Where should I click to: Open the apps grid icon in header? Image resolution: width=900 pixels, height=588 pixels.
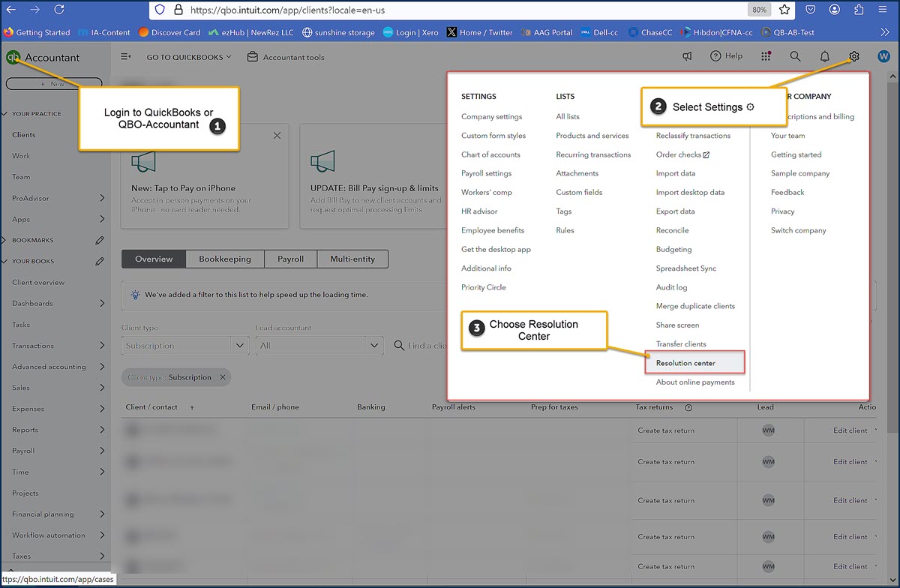click(766, 56)
